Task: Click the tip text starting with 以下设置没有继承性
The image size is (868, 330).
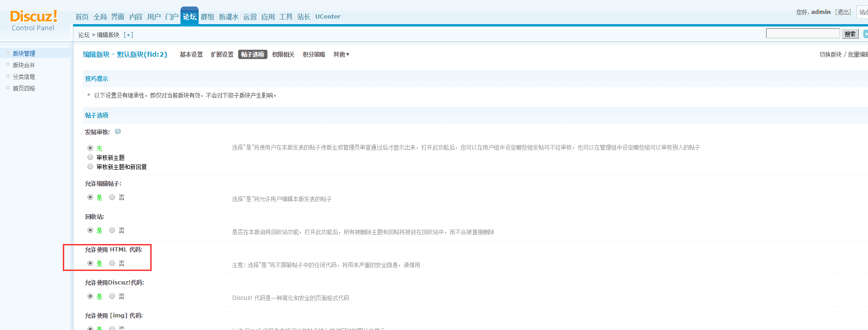Action: click(x=186, y=95)
